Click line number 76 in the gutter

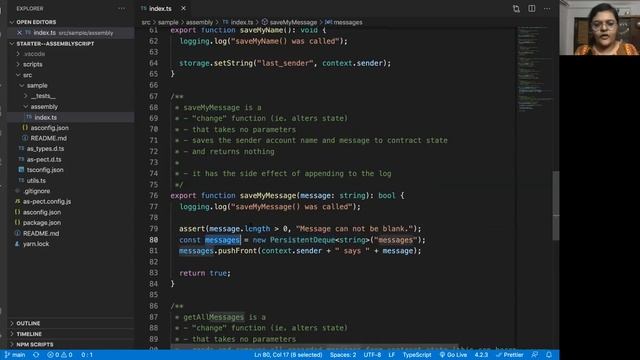pos(153,196)
